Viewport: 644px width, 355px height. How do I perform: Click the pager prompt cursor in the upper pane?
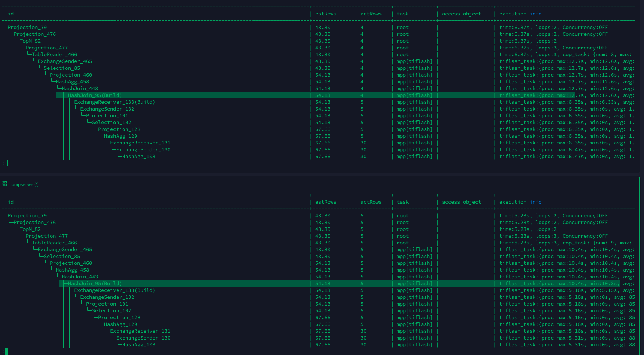6,163
